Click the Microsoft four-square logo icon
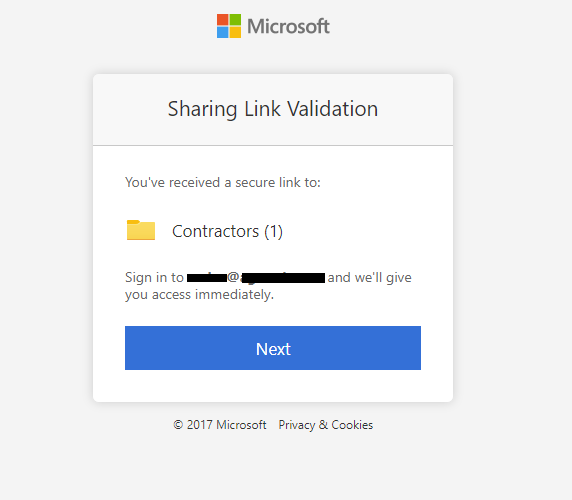This screenshot has height=500, width=572. coord(229,26)
